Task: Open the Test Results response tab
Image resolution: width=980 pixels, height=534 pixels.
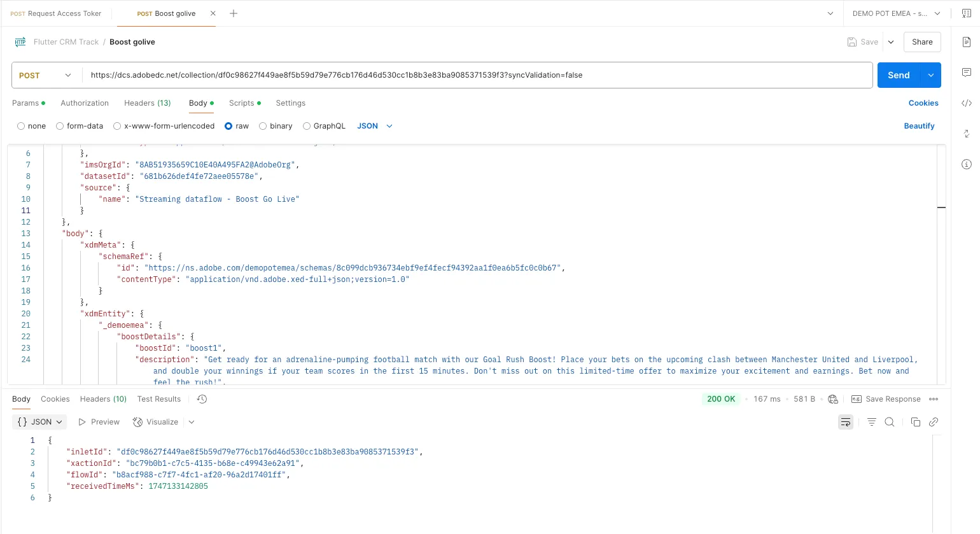Action: 159,399
